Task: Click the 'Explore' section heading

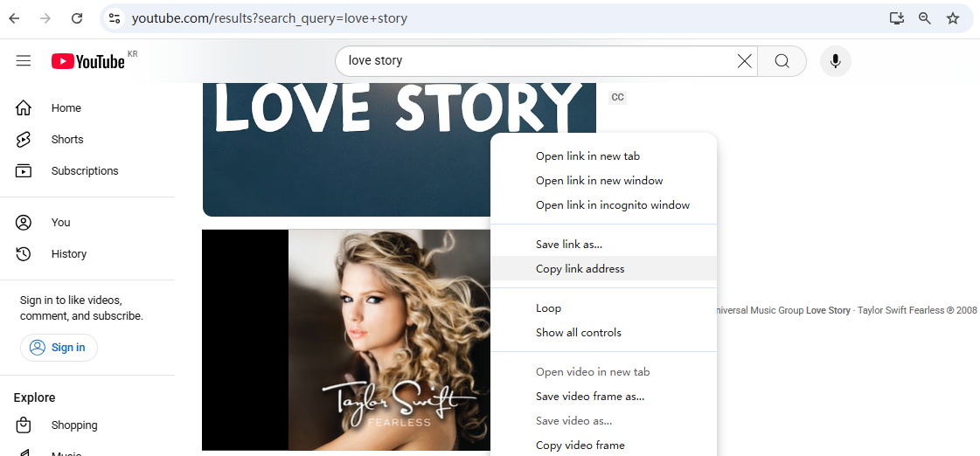Action: pos(34,397)
